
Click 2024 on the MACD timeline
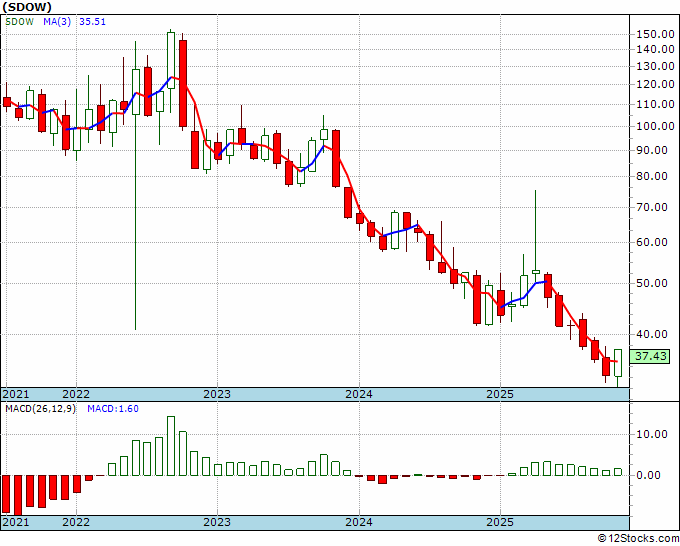(359, 522)
